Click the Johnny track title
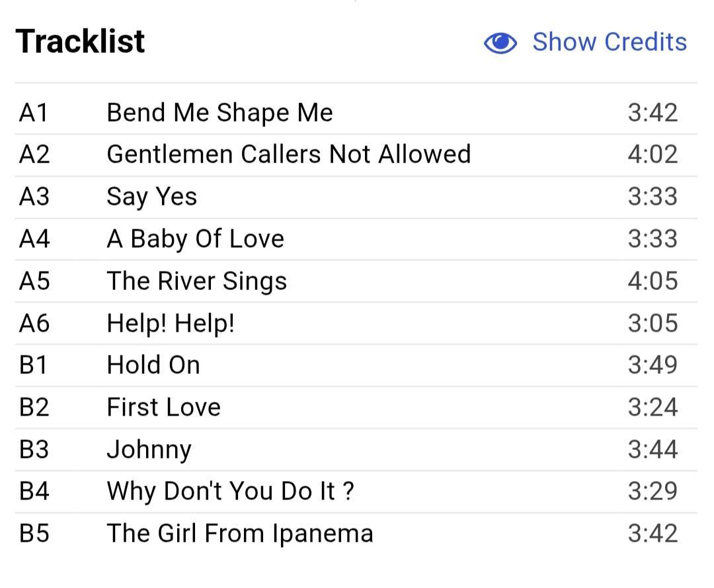This screenshot has width=714, height=588. [149, 450]
